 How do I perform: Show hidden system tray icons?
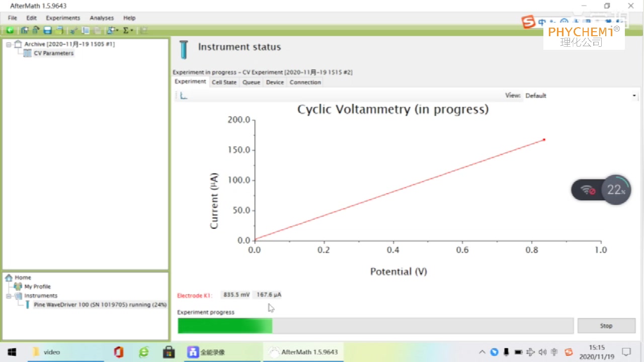[482, 352]
